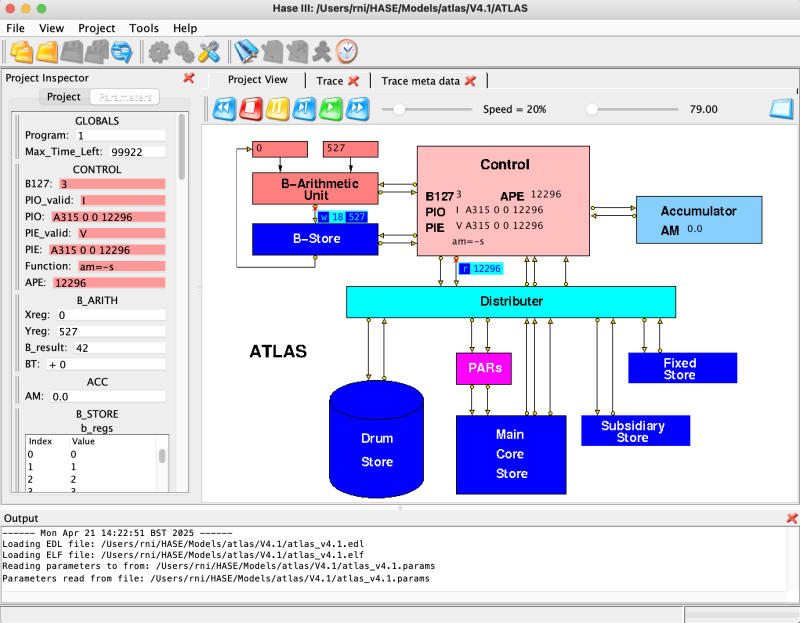
Task: Adjust the Speed slider set to 20%
Action: [x=400, y=109]
